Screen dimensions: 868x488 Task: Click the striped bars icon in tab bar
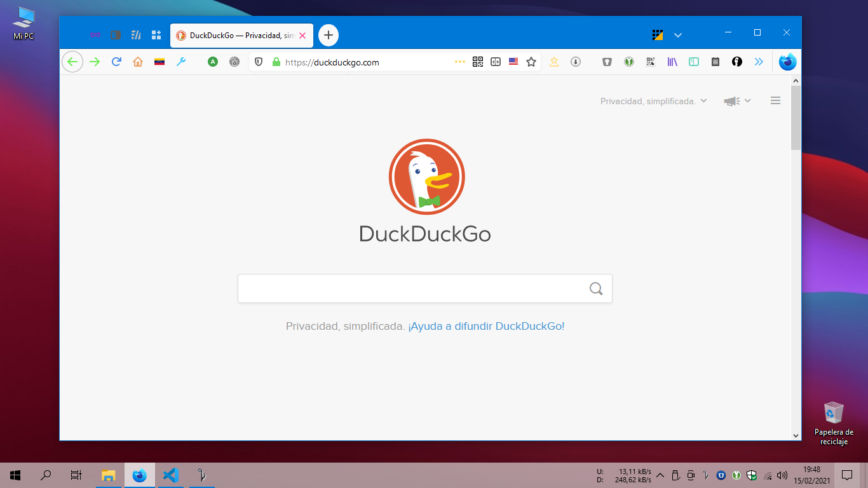pos(135,35)
